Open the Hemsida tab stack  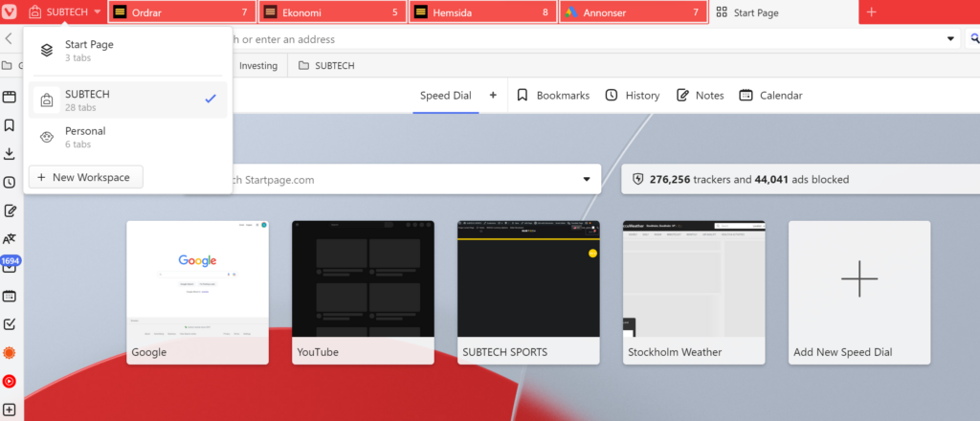click(x=483, y=11)
